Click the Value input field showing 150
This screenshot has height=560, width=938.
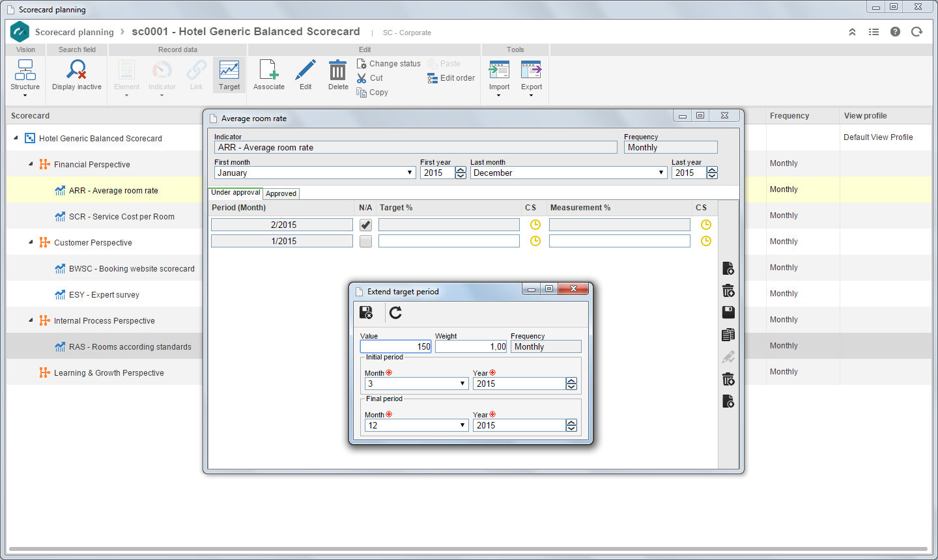[396, 346]
